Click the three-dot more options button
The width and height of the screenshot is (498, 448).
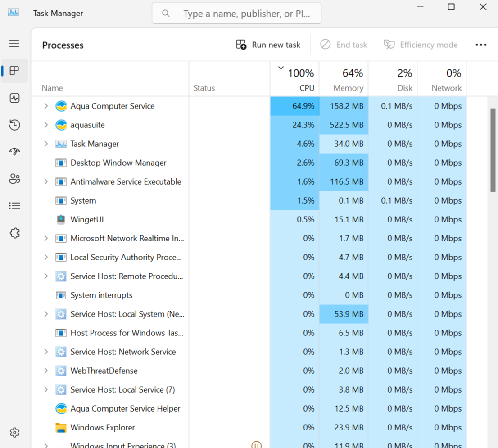tap(481, 45)
